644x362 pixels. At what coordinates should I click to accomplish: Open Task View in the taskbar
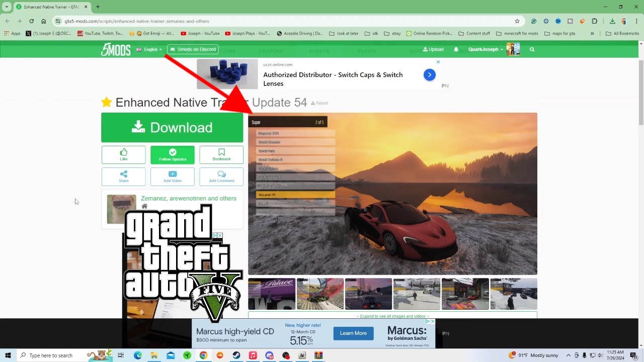(x=121, y=355)
